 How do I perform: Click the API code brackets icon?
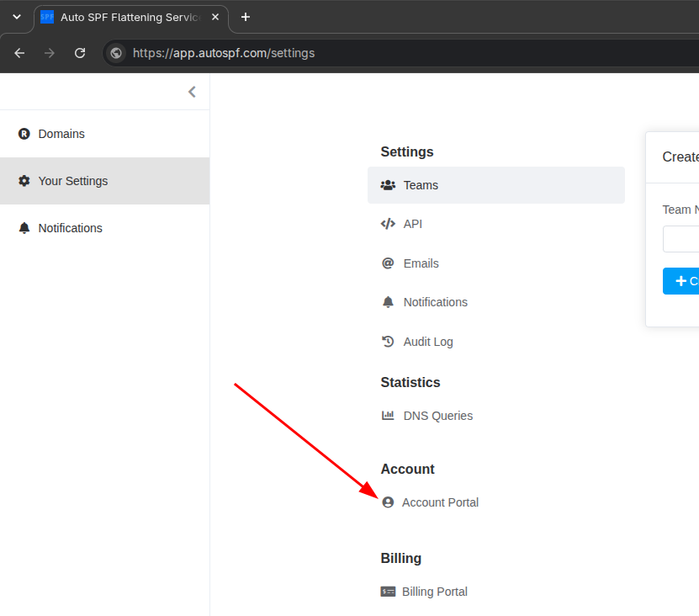(x=388, y=224)
